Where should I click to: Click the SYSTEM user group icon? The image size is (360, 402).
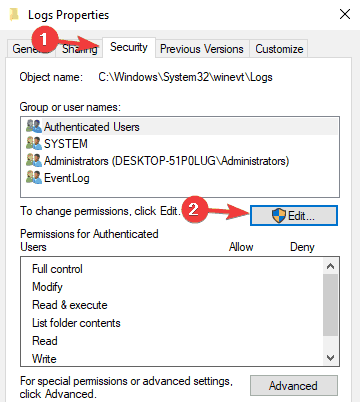tap(34, 144)
